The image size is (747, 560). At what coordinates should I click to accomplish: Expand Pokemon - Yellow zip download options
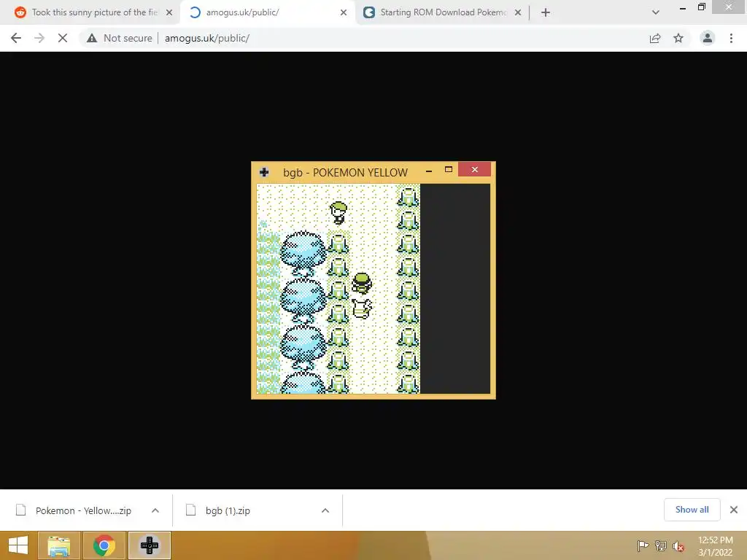(x=155, y=510)
